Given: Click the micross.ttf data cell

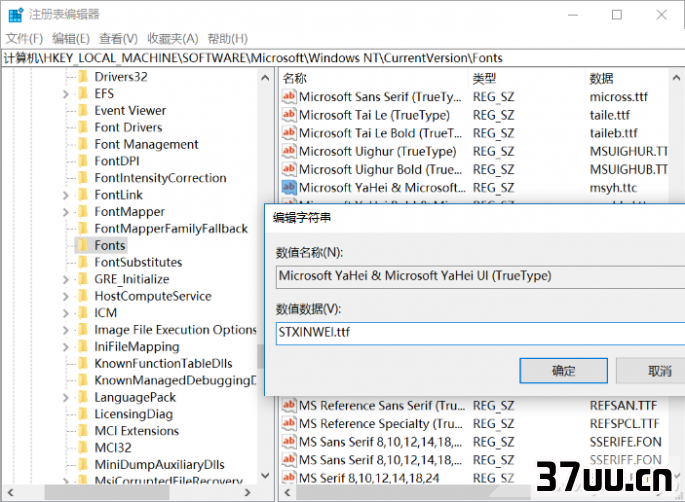Looking at the screenshot, I should pos(619,97).
